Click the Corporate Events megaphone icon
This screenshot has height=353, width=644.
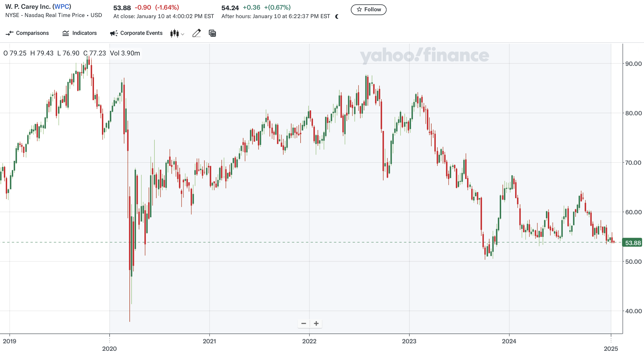point(114,33)
